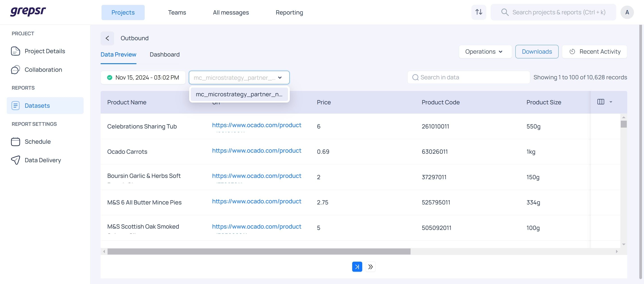Click the Product Size column header

(544, 102)
